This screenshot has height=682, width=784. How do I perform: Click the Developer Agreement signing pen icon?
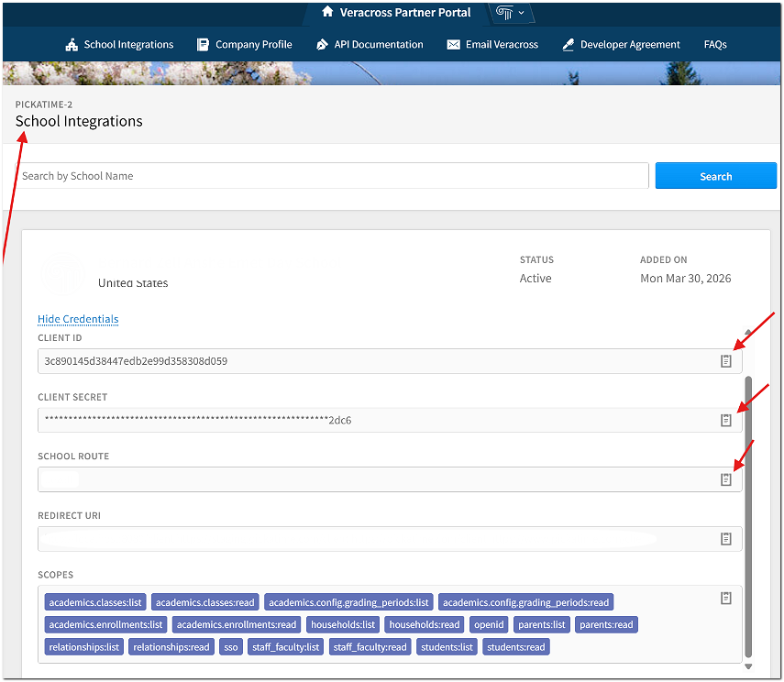[x=568, y=45]
